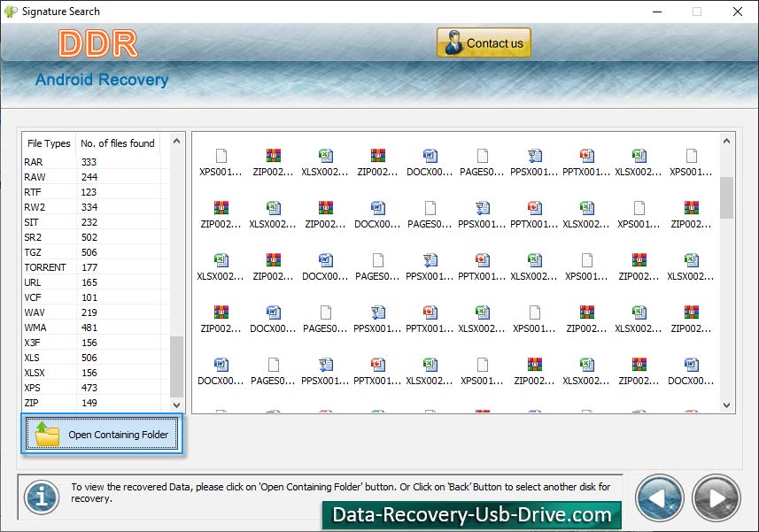Select the RAR file type row
The height and width of the screenshot is (532, 759).
96,161
